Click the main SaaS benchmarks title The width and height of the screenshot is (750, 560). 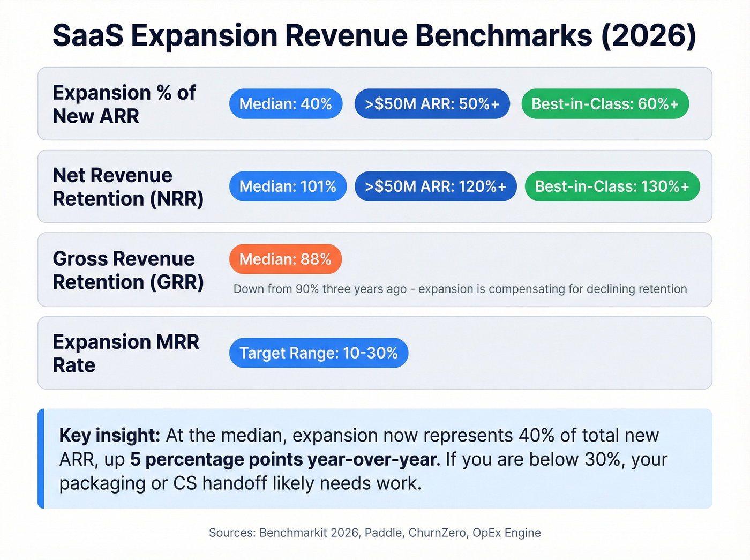pos(374,35)
